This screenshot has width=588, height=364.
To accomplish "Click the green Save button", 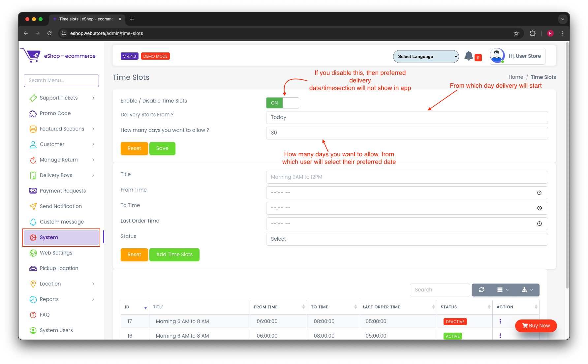I will pos(162,148).
